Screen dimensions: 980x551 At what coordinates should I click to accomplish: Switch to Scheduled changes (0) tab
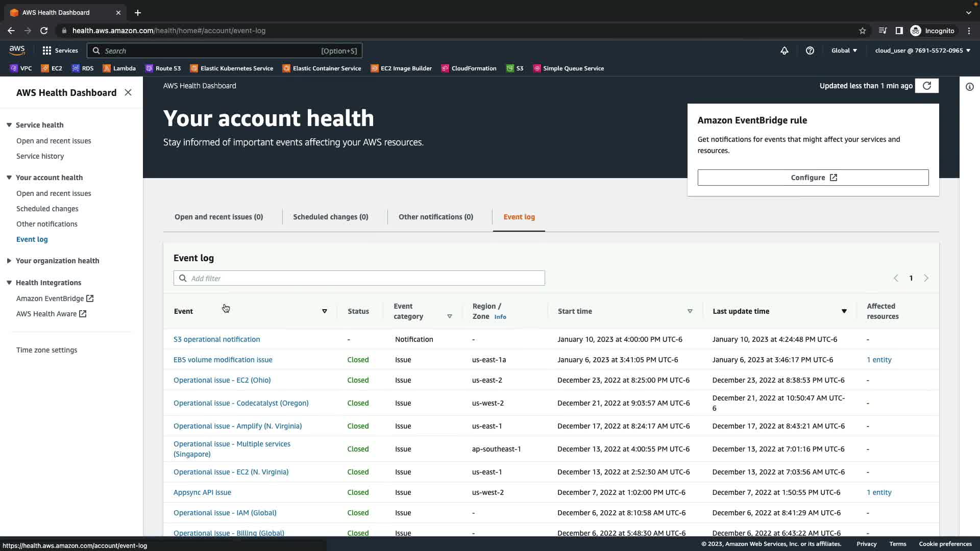[330, 217]
